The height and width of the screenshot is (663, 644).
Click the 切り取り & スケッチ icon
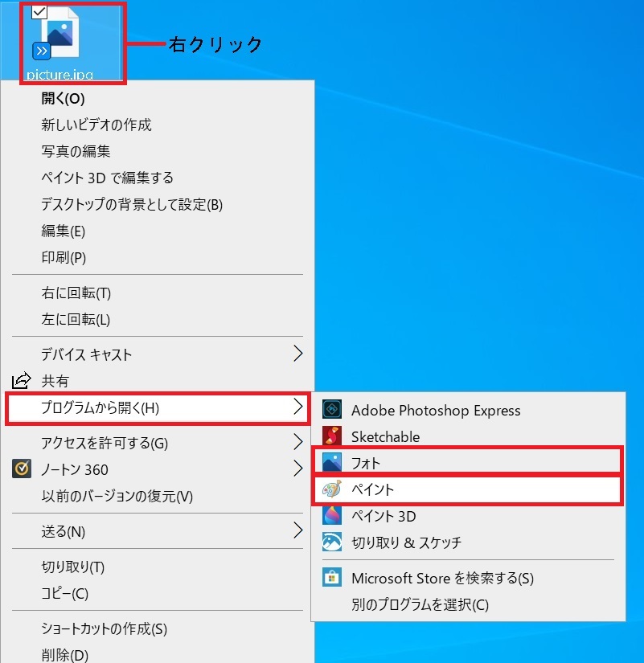pos(332,542)
